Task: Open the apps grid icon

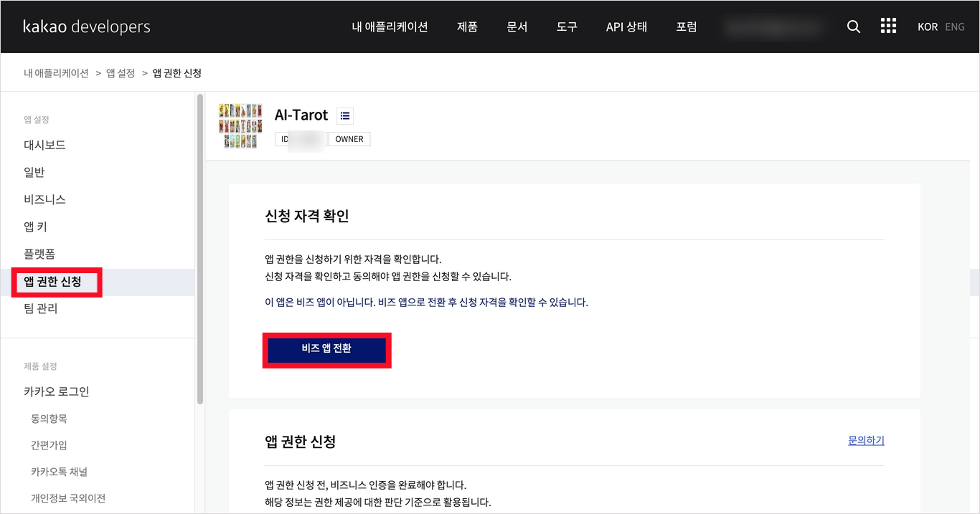Action: (x=888, y=27)
